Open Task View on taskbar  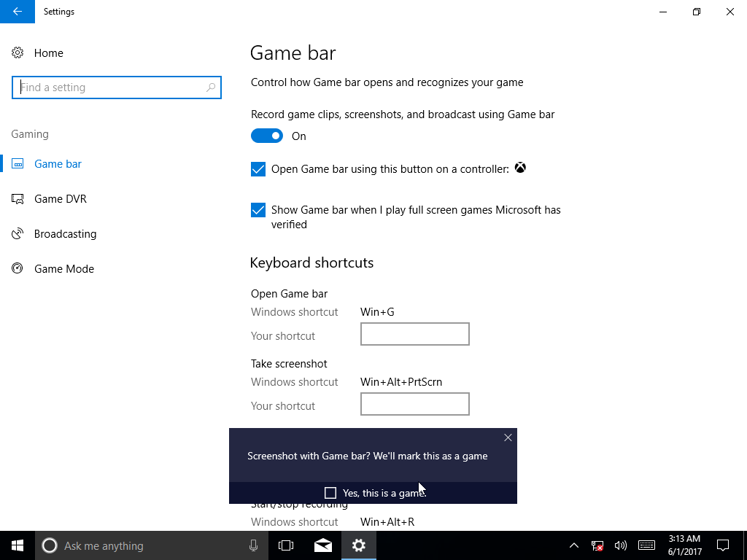point(286,545)
